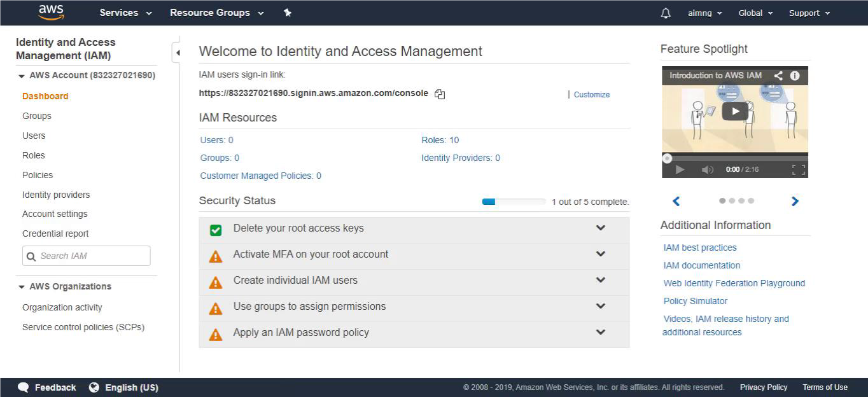The height and width of the screenshot is (397, 868).
Task: Expand Apply an IAM password policy
Action: [600, 332]
